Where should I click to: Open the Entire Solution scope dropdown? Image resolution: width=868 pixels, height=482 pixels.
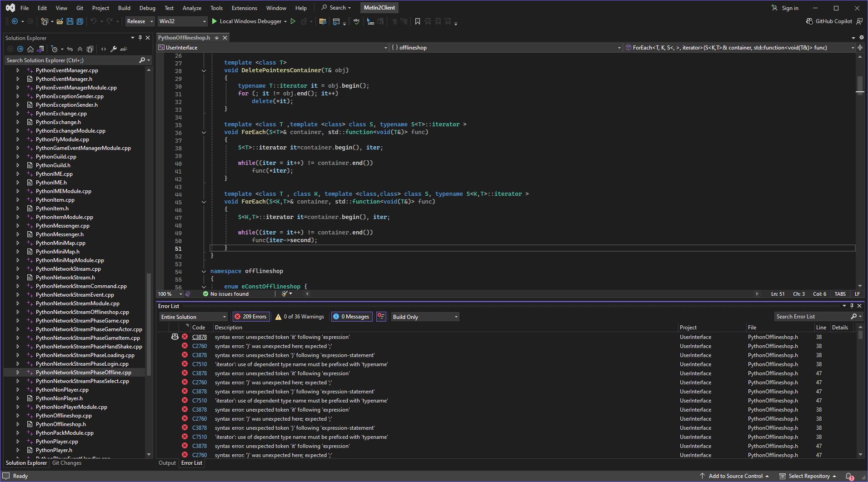(193, 317)
